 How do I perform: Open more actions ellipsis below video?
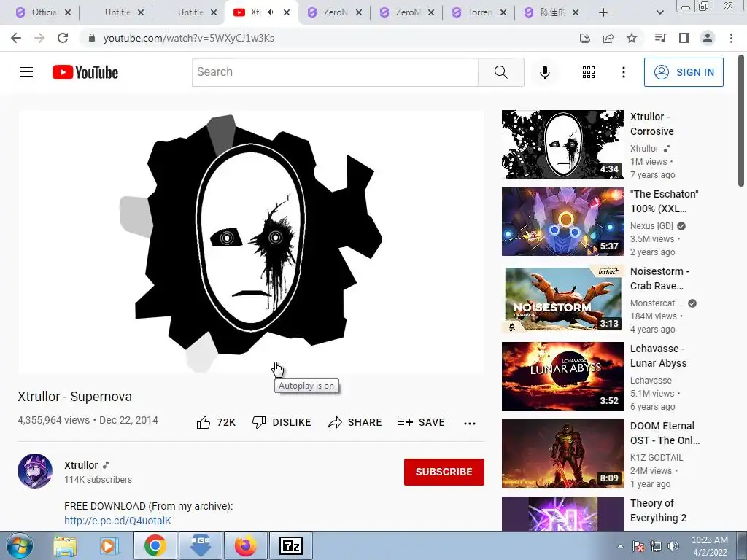click(470, 424)
